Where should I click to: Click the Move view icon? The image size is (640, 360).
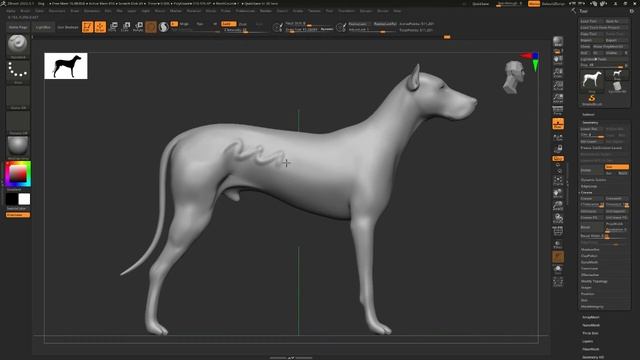click(x=558, y=193)
